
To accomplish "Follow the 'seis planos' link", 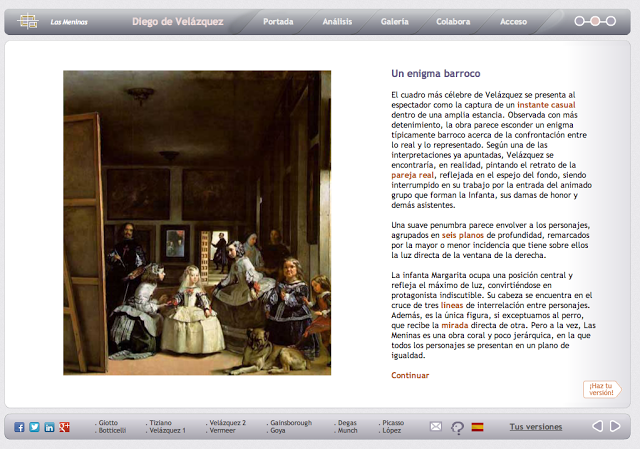I will pyautogui.click(x=462, y=235).
